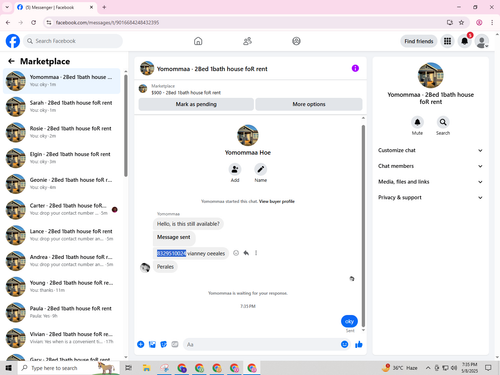Open Rosie's house for rent chat
Image resolution: width=500 pixels, height=375 pixels.
[x=62, y=132]
